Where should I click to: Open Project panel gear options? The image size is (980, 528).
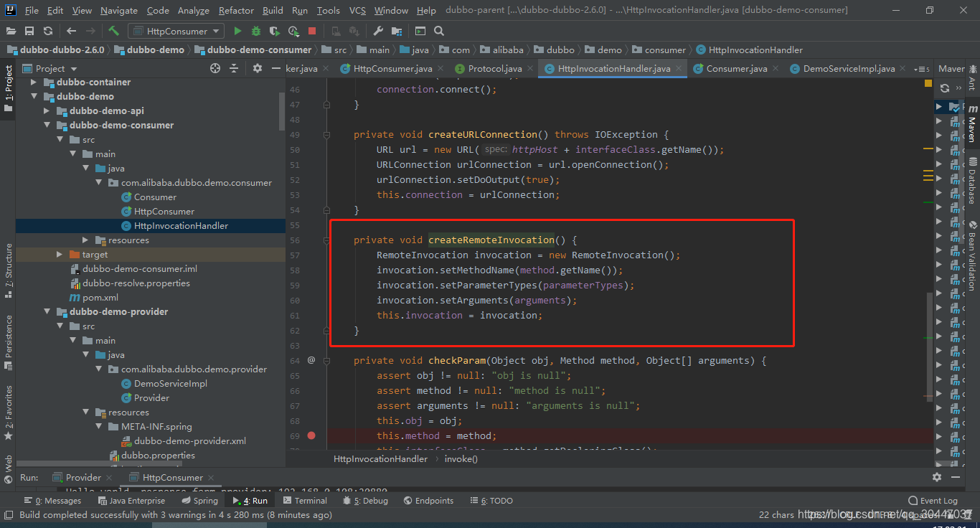point(258,68)
